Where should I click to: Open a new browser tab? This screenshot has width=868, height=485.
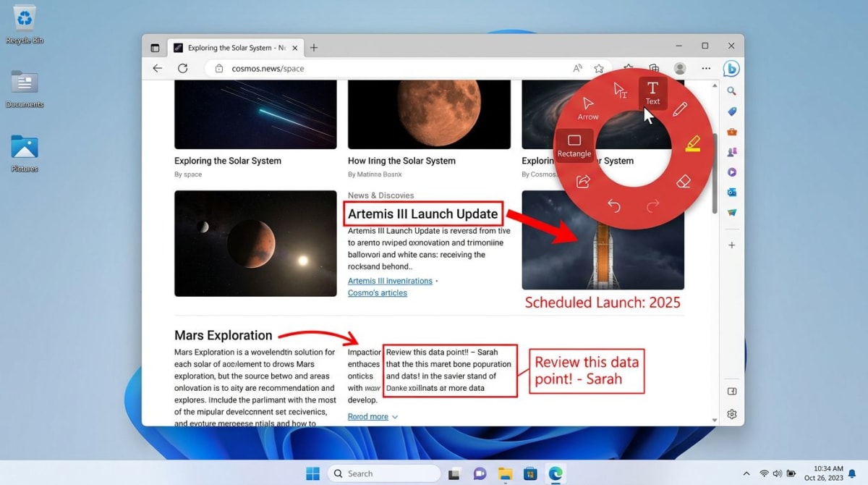[314, 48]
